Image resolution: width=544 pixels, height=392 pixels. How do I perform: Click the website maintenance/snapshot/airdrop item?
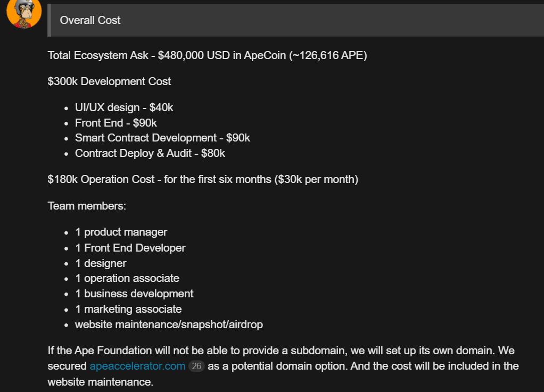pyautogui.click(x=169, y=325)
